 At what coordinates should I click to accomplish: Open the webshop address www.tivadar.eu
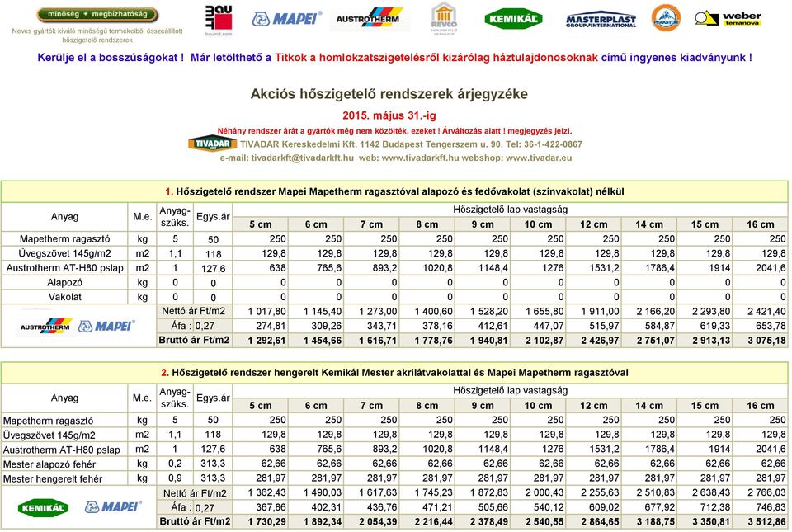coord(539,158)
